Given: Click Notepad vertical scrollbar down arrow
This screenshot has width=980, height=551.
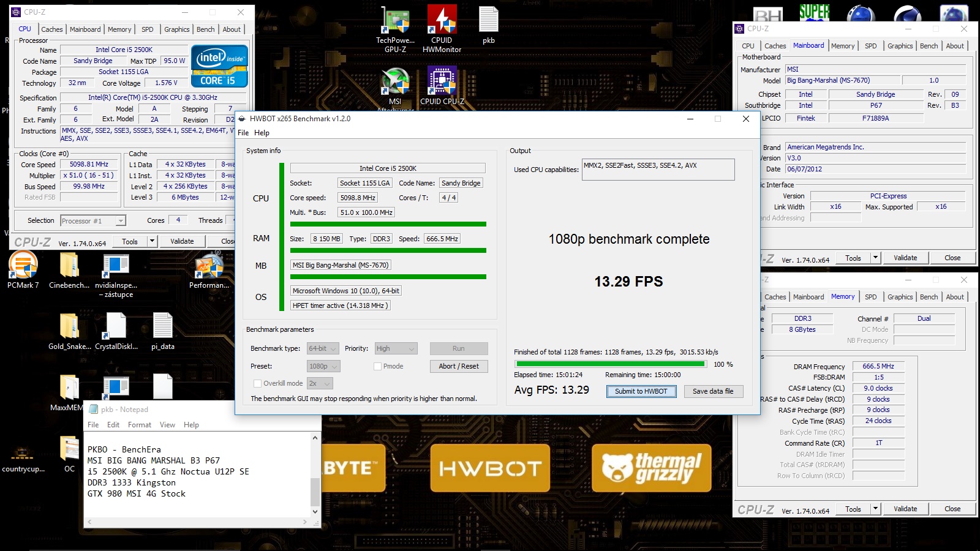Looking at the screenshot, I should click(315, 512).
